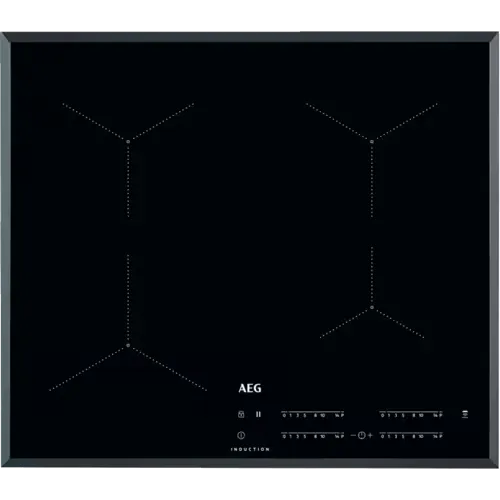Select boost level P on slider beside pause icon
This screenshot has height=500, width=500.
pyautogui.click(x=342, y=415)
